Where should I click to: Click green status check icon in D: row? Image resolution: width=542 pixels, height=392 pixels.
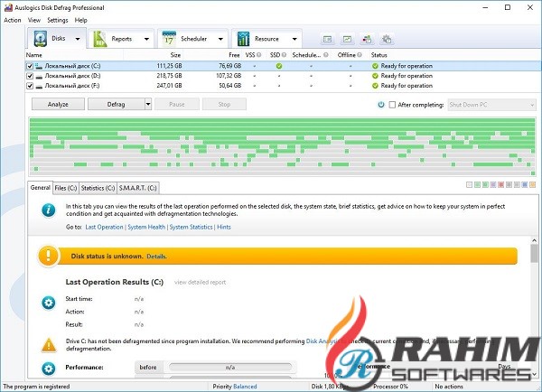pyautogui.click(x=375, y=76)
